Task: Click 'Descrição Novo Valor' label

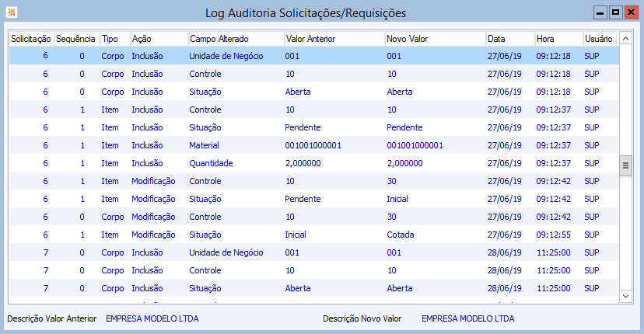Action: point(362,318)
